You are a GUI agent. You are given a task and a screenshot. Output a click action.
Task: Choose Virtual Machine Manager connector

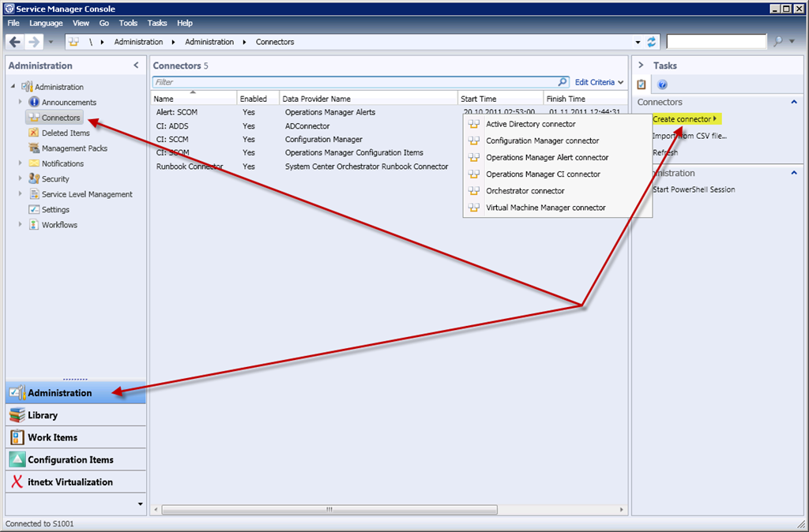545,208
